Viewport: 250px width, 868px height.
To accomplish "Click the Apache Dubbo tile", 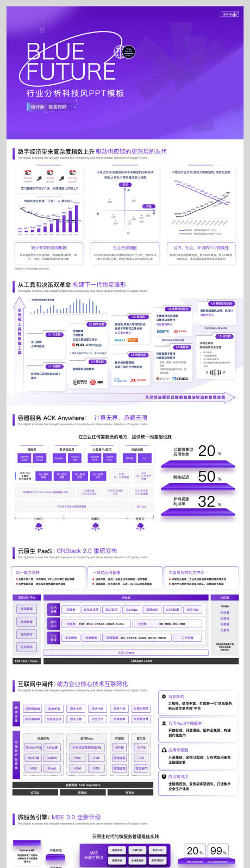I will coord(24,458).
